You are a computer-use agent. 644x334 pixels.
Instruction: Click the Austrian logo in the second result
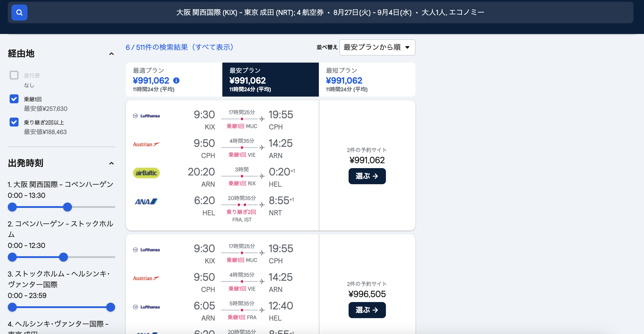[146, 278]
